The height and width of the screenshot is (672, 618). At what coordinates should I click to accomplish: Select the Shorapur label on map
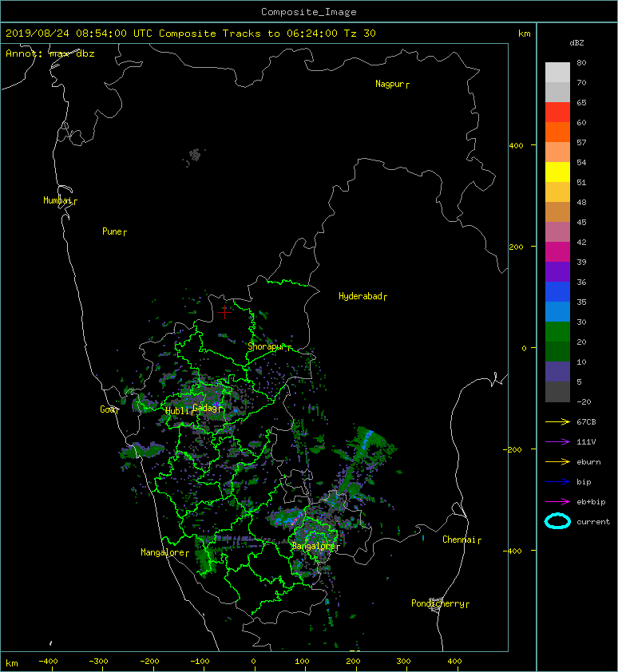tap(269, 346)
